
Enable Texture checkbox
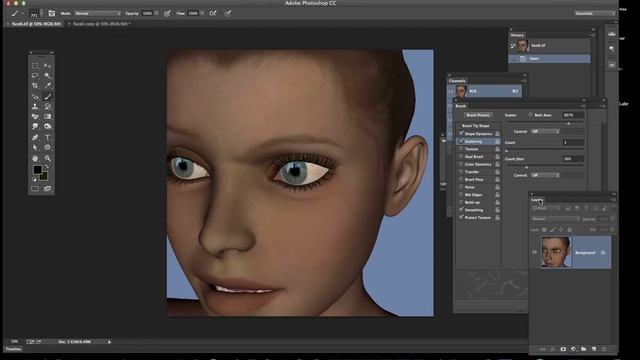(x=461, y=149)
